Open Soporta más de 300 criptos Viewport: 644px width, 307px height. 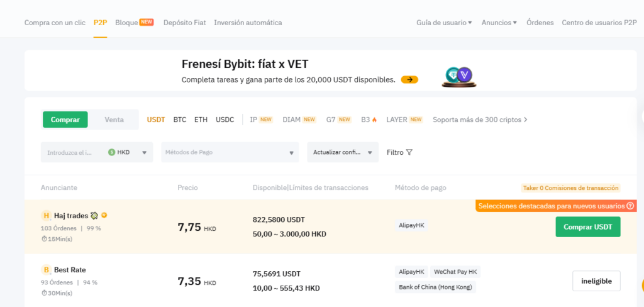(x=480, y=120)
